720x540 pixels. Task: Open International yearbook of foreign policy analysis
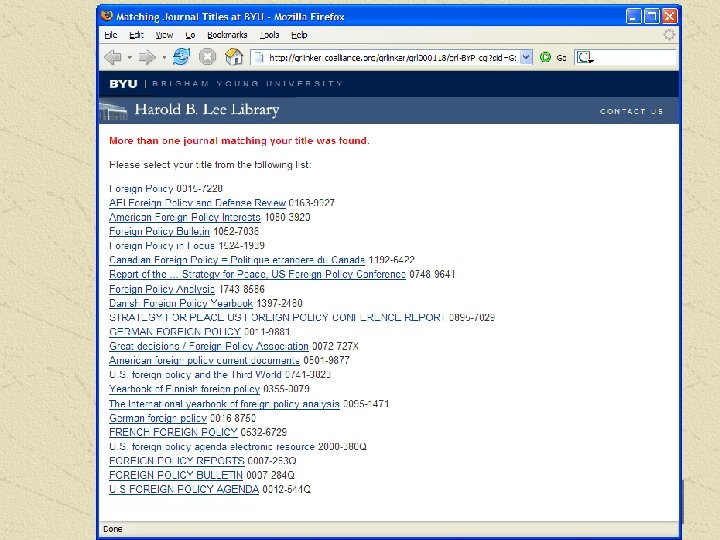225,404
